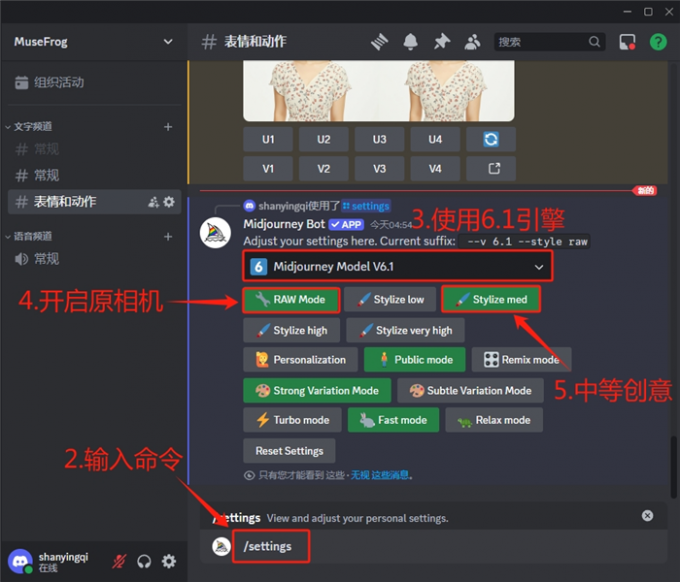Select Relax mode
Screen dimensions: 680x582
494,420
